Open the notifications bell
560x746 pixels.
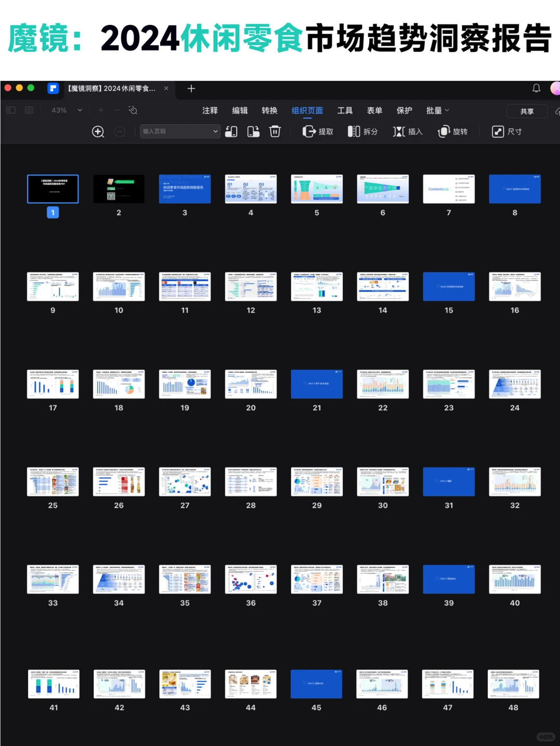tap(536, 88)
